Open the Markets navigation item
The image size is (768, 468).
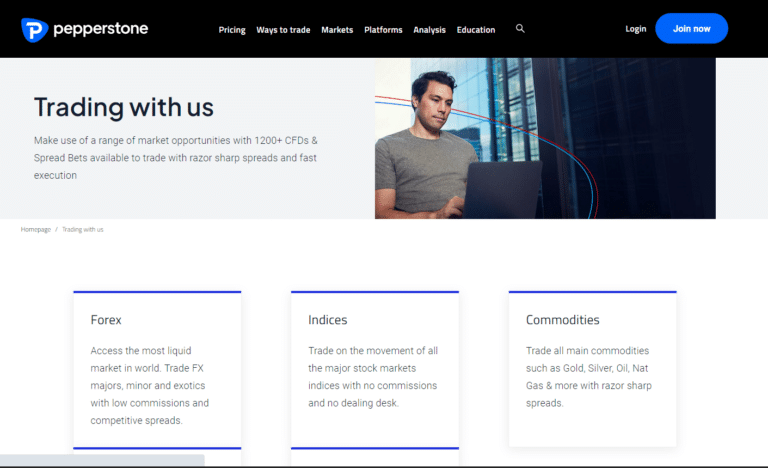(x=337, y=30)
